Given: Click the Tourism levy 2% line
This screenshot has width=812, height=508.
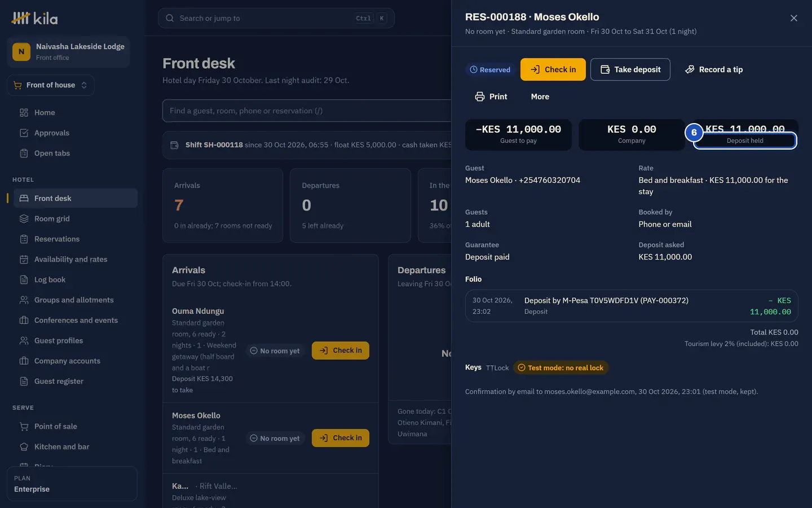Looking at the screenshot, I should click(741, 344).
